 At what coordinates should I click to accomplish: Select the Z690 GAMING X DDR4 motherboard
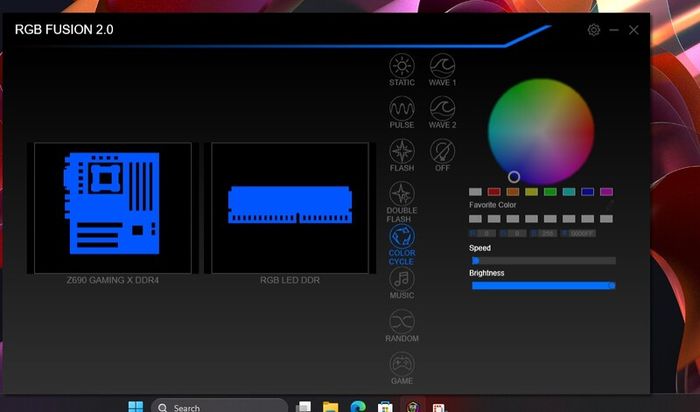tap(112, 208)
